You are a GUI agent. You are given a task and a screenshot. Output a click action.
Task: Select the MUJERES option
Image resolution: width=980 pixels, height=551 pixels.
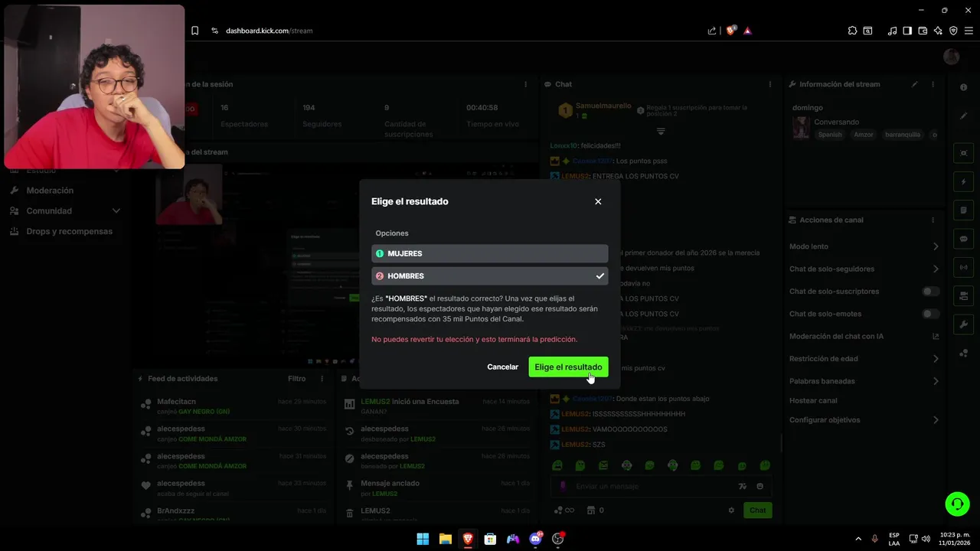(x=490, y=253)
